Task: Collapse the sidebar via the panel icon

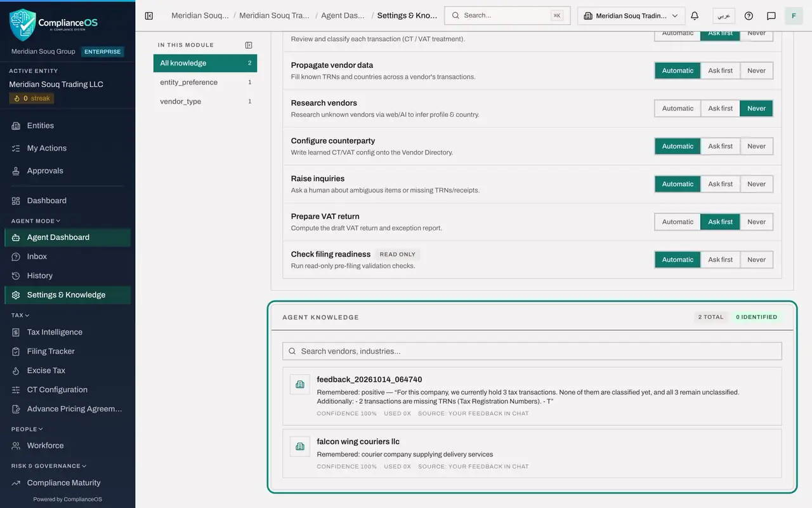Action: 149,16
